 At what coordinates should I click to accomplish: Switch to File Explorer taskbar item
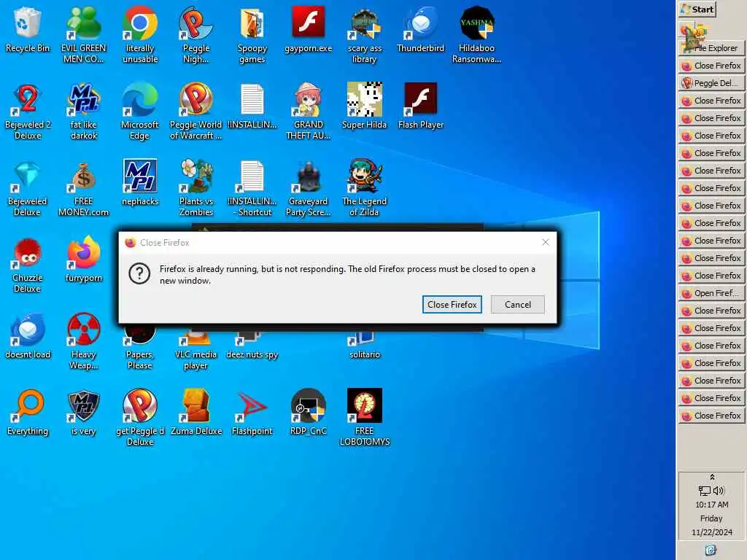point(711,47)
